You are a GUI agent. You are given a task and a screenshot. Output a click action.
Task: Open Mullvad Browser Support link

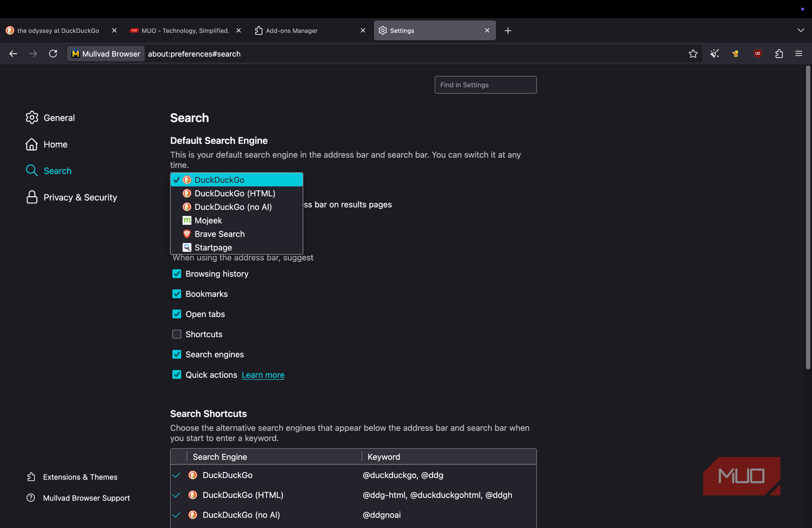point(78,498)
